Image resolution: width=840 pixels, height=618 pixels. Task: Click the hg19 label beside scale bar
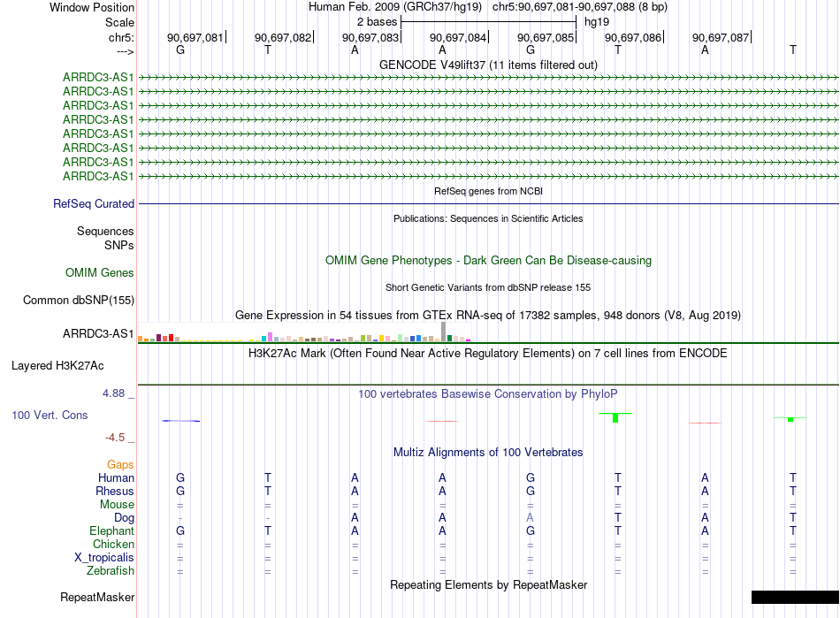coord(597,22)
